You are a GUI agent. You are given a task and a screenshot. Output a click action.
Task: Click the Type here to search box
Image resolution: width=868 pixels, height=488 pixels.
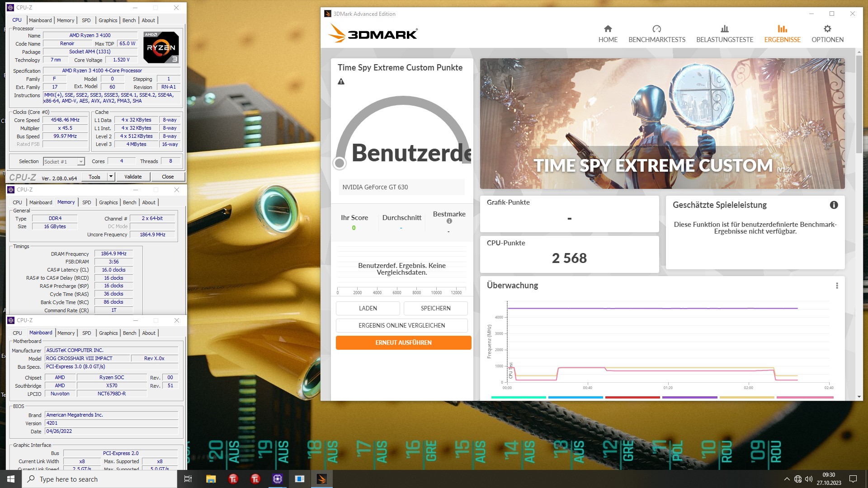click(99, 479)
